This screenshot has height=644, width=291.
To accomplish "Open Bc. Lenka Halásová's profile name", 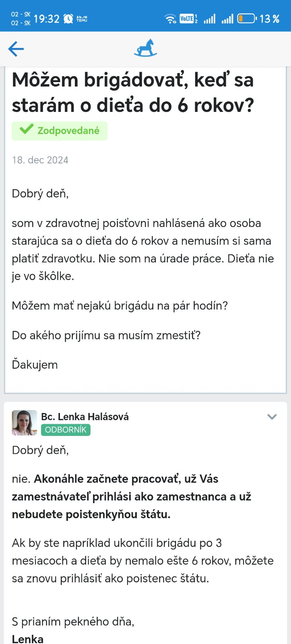I will (85, 417).
